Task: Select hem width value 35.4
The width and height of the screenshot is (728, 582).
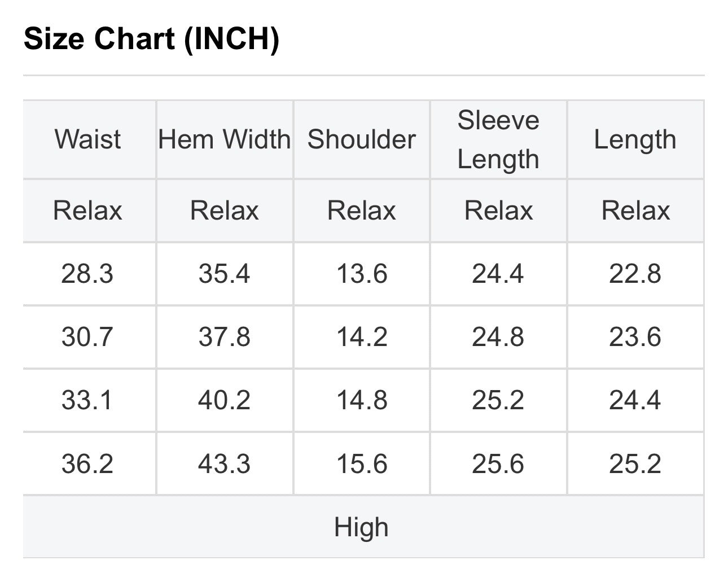Action: click(x=225, y=274)
